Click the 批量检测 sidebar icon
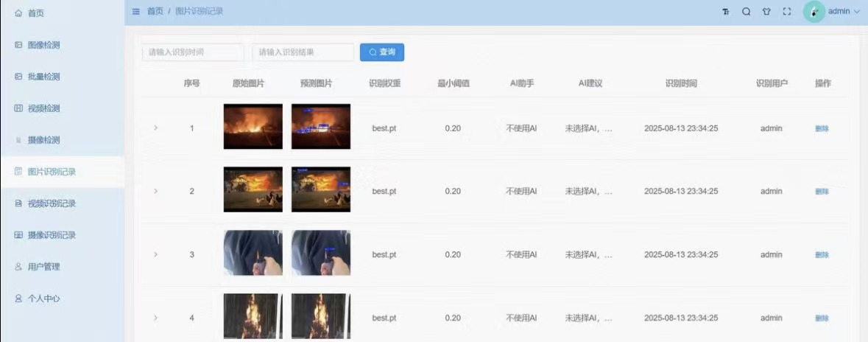 point(18,76)
